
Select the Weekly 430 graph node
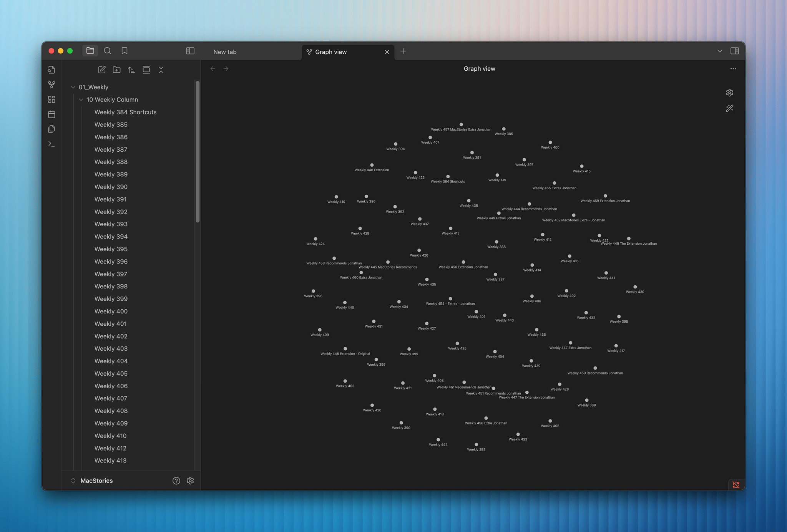[x=635, y=287]
